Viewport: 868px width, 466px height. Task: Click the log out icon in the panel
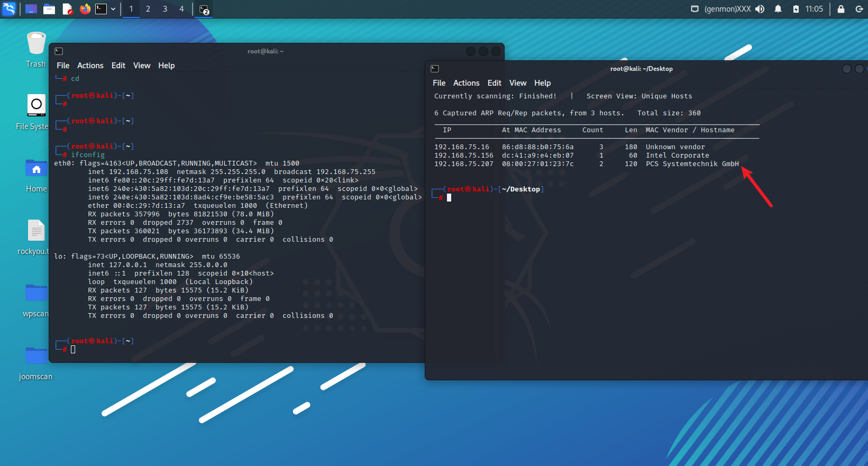(859, 9)
